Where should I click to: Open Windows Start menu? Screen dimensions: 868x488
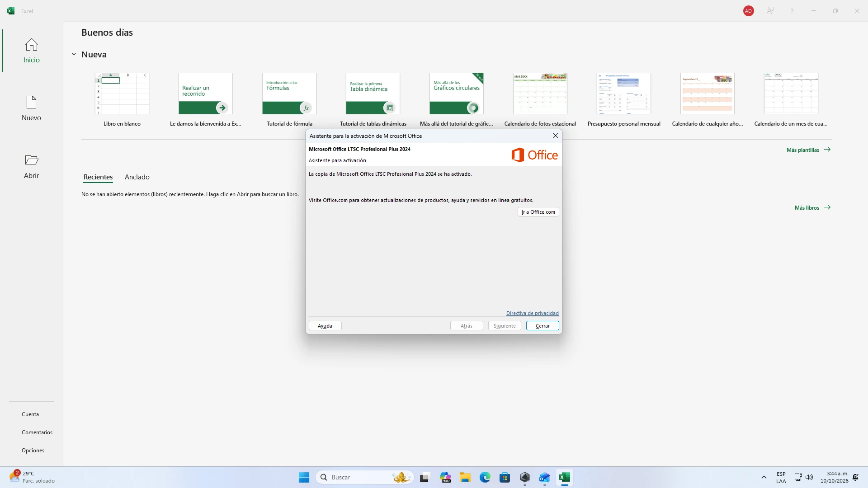coord(304,477)
